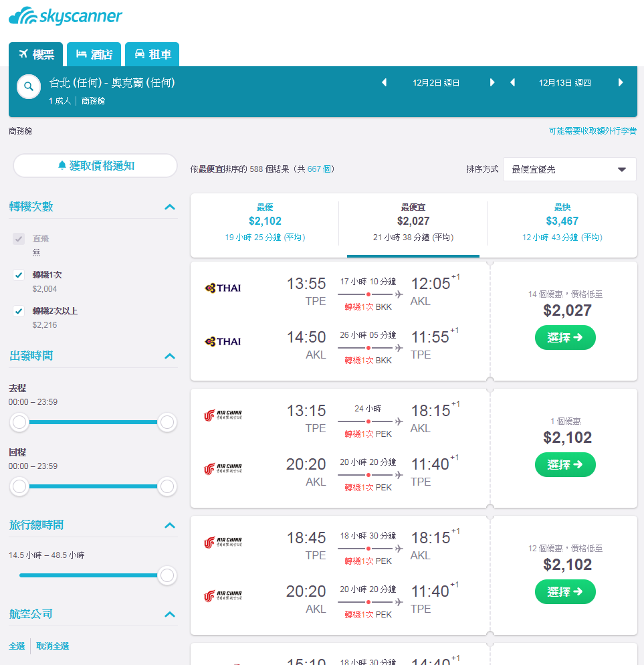Open the 酒店 hotels tab
Image resolution: width=644 pixels, height=665 pixels.
[94, 54]
